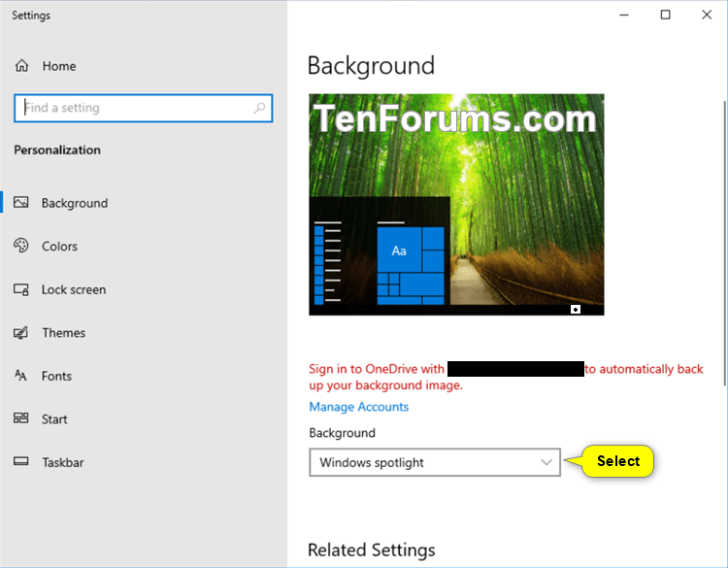The image size is (728, 568).
Task: Click the Colors palette icon
Action: click(21, 246)
